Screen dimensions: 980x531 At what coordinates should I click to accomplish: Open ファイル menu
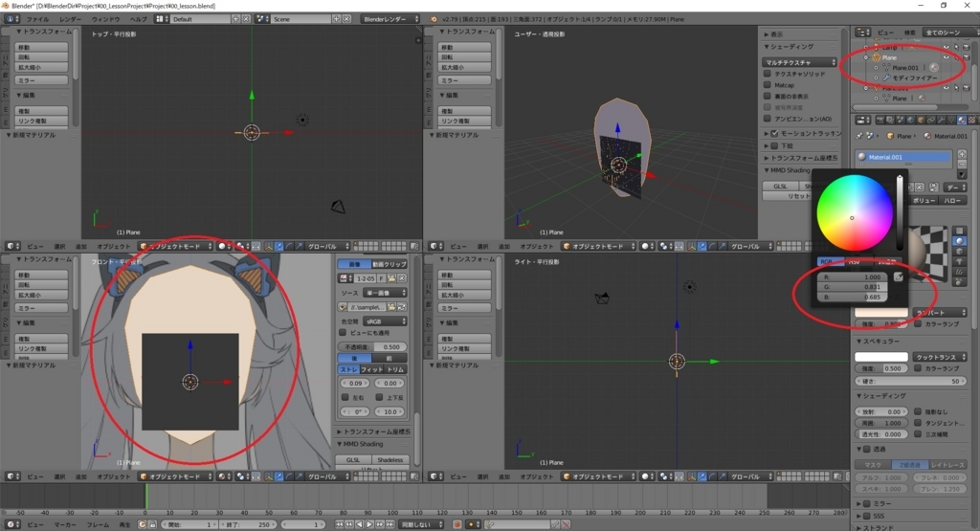(37, 19)
